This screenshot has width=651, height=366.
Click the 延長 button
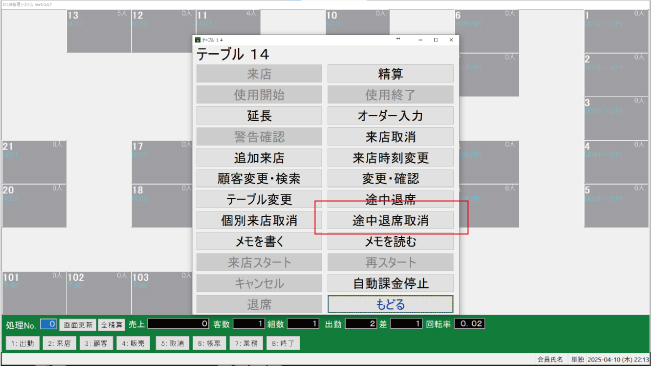(259, 116)
